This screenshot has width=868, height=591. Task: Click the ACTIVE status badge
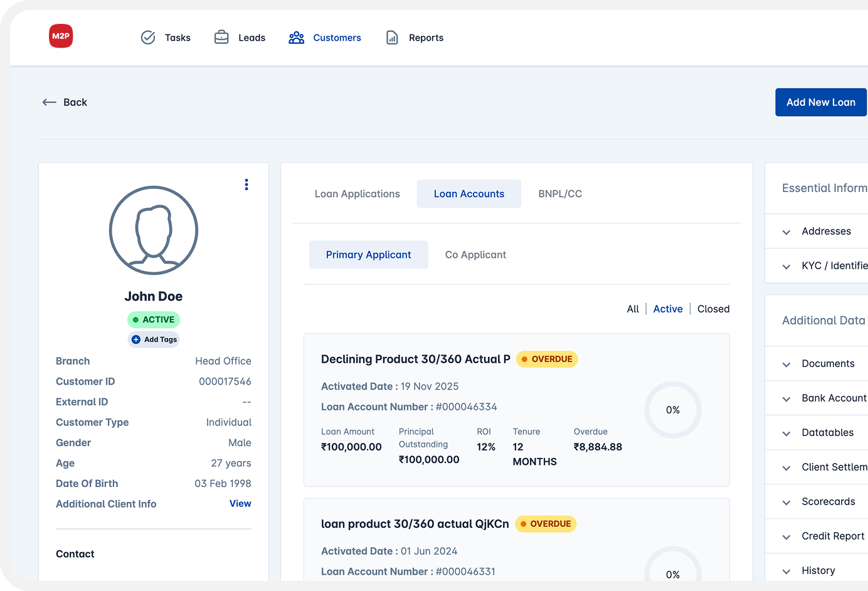[x=154, y=320]
